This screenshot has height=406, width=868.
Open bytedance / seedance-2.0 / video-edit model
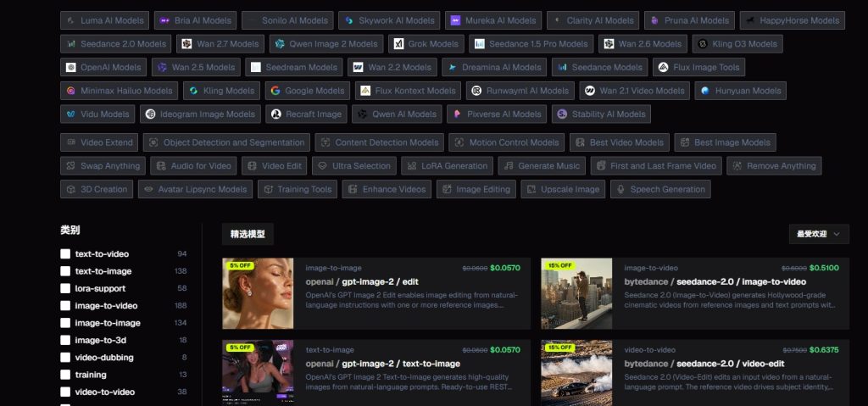704,364
